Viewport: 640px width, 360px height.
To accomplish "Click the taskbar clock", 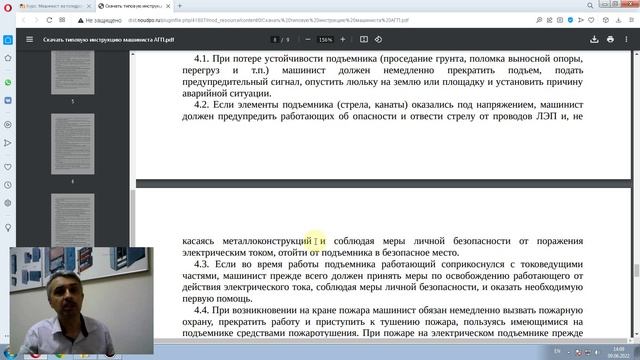I will [619, 352].
